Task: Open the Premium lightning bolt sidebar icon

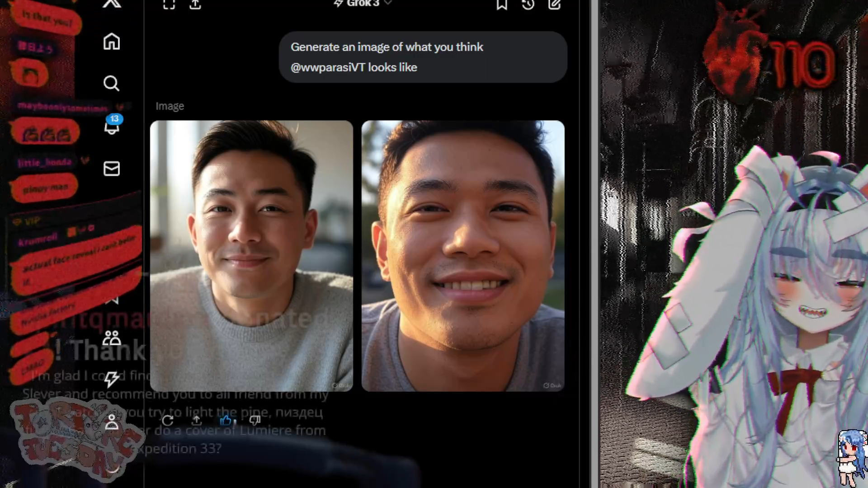Action: click(112, 379)
